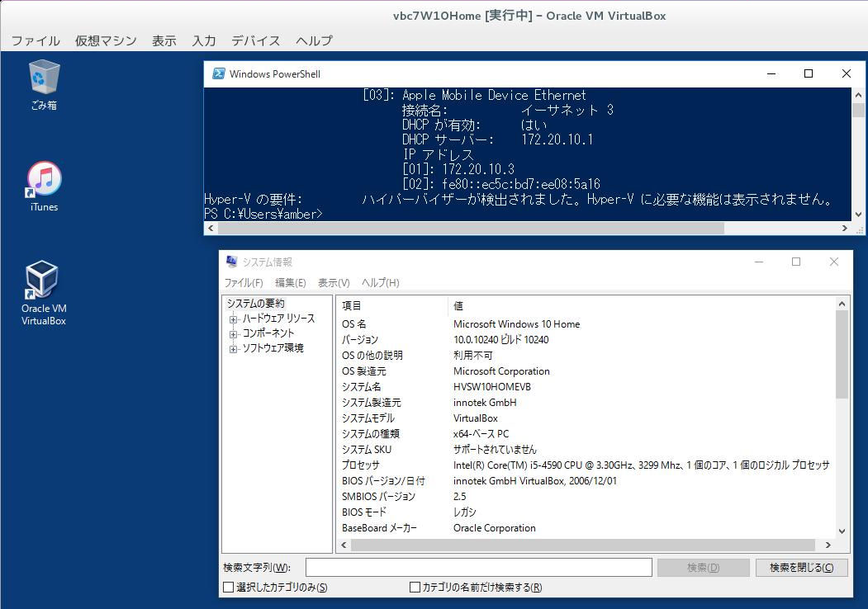Click system info horizontal scrollbar right arrow
The image size is (868, 609).
click(828, 545)
